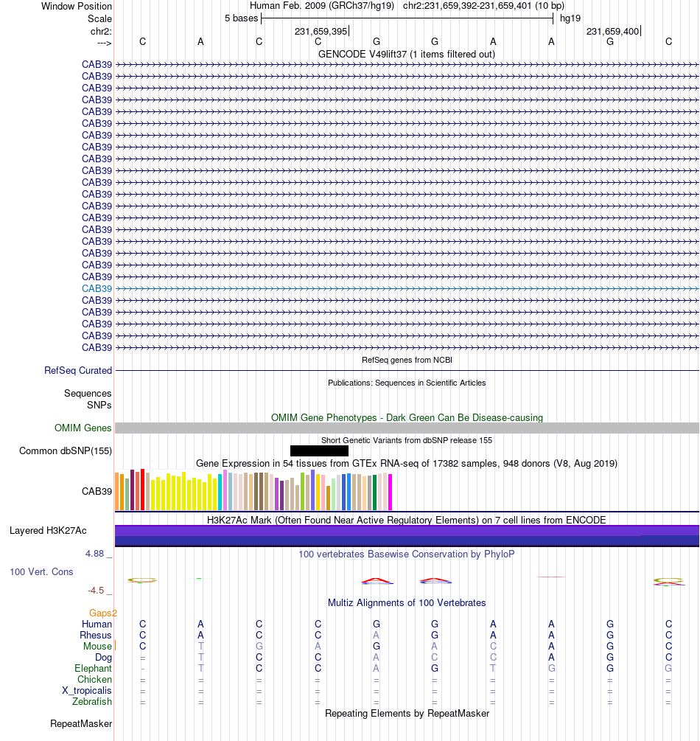700x741 pixels.
Task: Select the Zebrafish alignment row label
Action: click(x=92, y=702)
